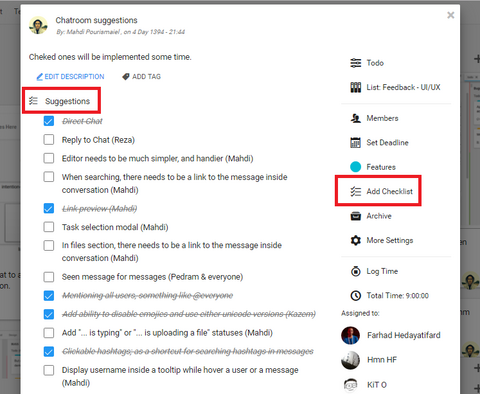
Task: Check the When searching link item
Action: click(49, 177)
